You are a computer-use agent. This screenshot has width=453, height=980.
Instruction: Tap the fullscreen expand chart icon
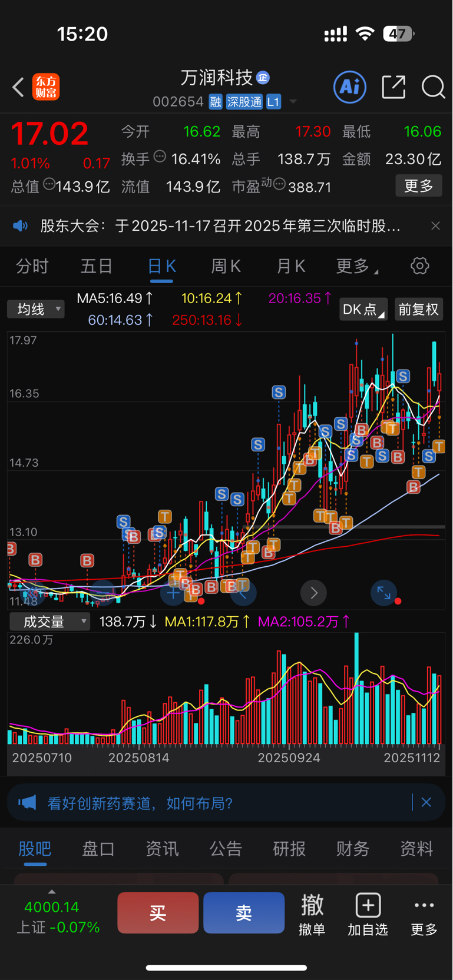click(383, 593)
